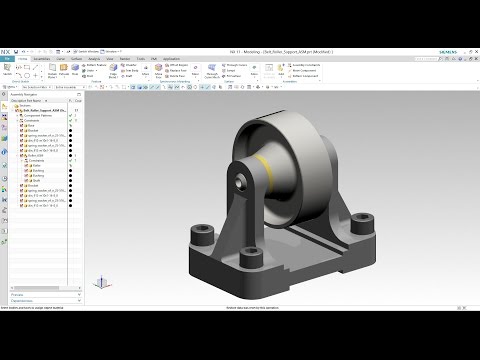Open the File tab

coord(7,59)
